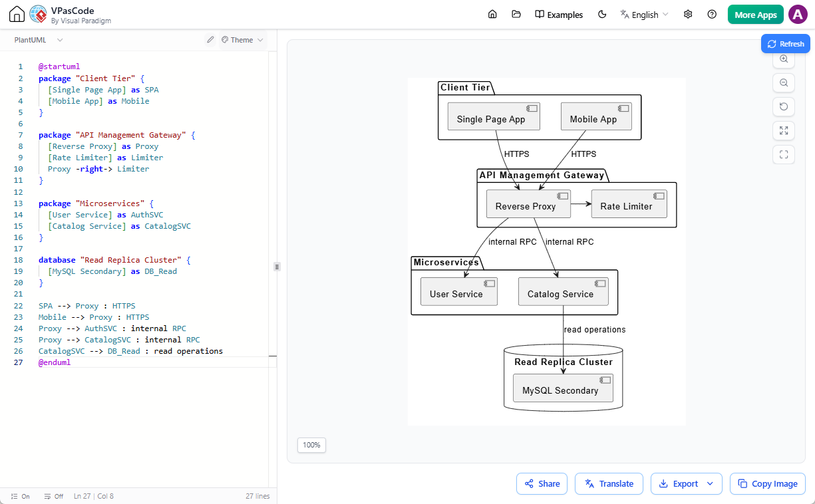This screenshot has width=815, height=504.
Task: Click the Reverse Proxy diagram component
Action: [x=528, y=203]
